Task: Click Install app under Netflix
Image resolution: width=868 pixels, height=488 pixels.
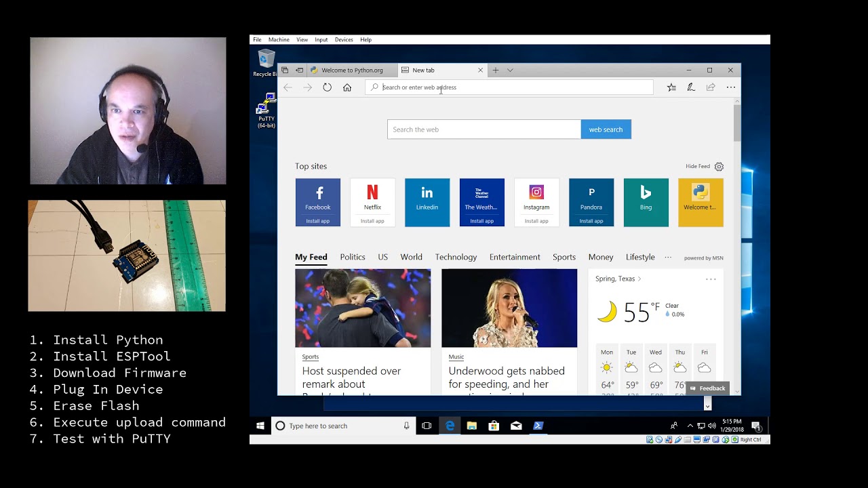Action: pyautogui.click(x=372, y=221)
